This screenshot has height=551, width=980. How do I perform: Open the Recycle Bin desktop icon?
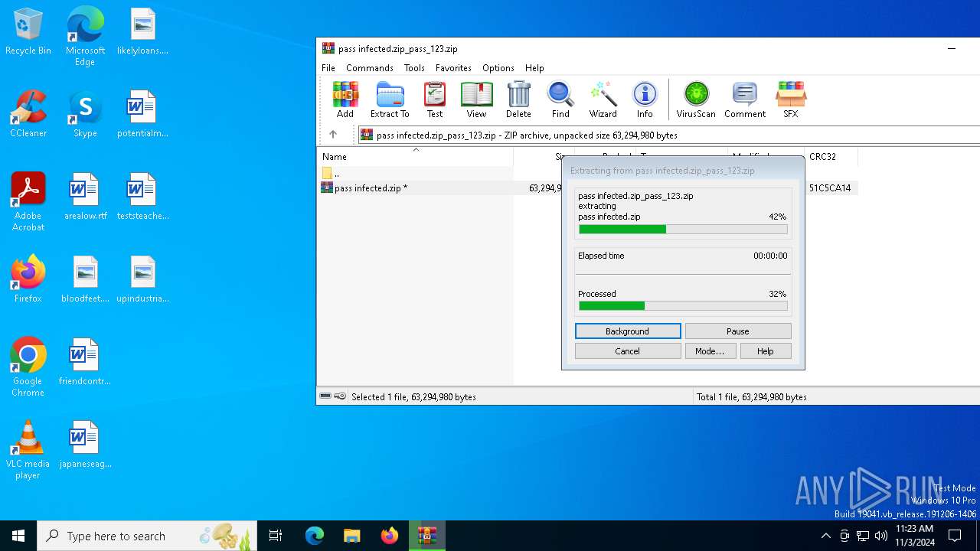[x=28, y=31]
